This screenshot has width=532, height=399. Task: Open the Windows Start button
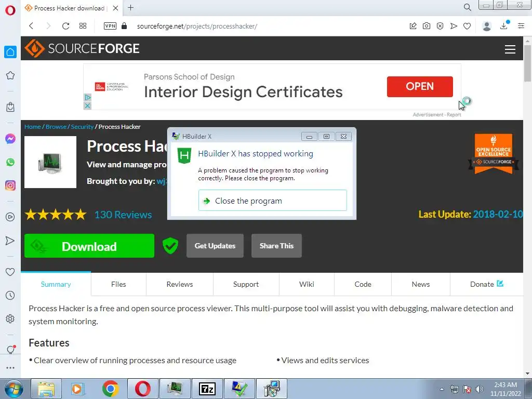[14, 389]
